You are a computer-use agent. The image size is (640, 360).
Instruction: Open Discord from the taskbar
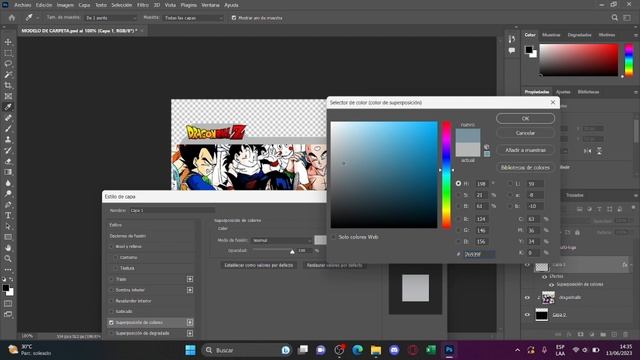(394, 350)
